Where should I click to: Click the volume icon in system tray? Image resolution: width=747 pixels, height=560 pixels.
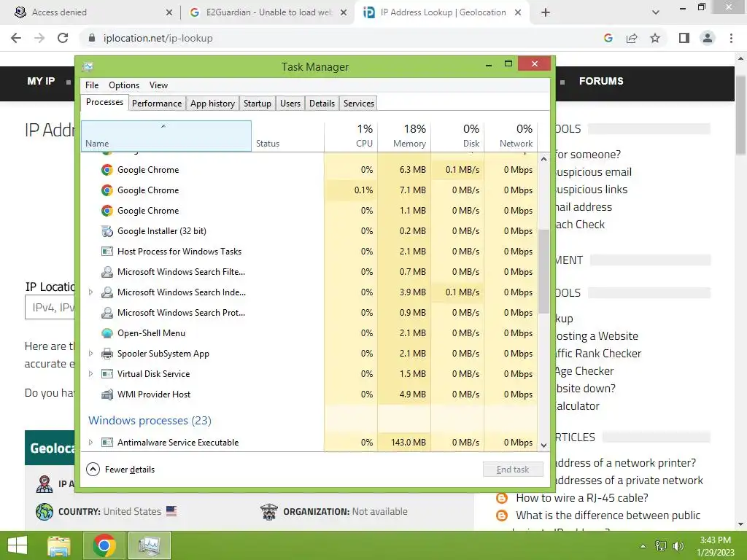click(x=678, y=546)
